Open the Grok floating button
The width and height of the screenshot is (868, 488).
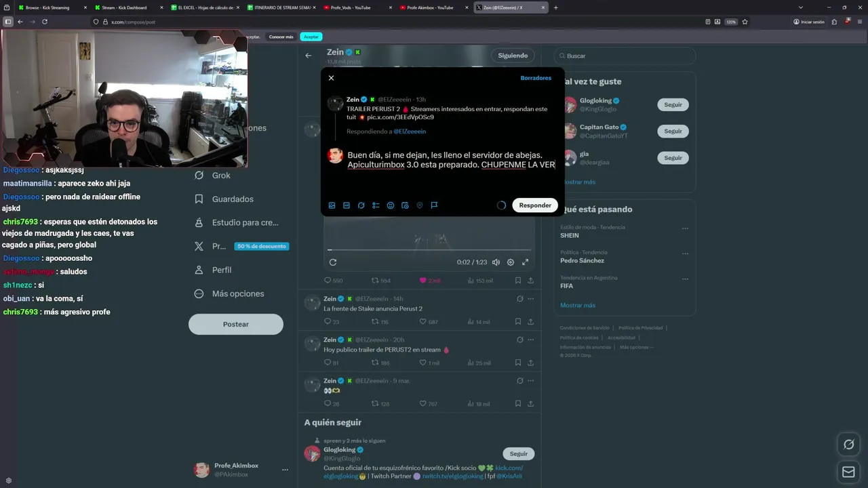click(848, 445)
